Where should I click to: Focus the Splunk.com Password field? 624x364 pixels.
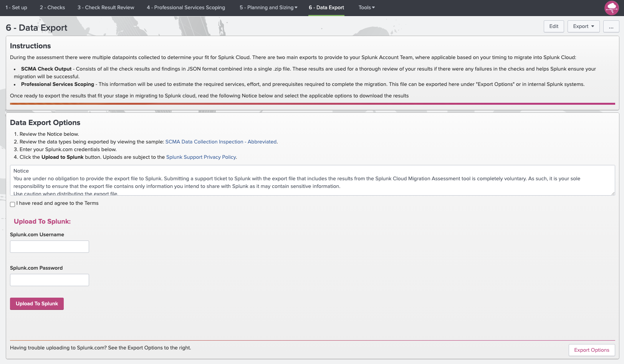coord(49,280)
